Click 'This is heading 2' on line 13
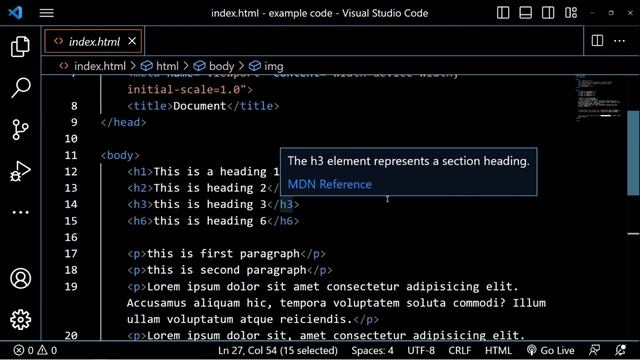 pyautogui.click(x=210, y=188)
